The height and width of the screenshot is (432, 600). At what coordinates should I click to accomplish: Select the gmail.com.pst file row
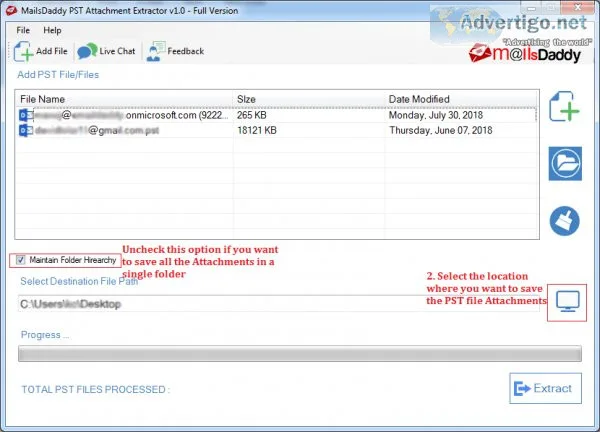(x=277, y=130)
